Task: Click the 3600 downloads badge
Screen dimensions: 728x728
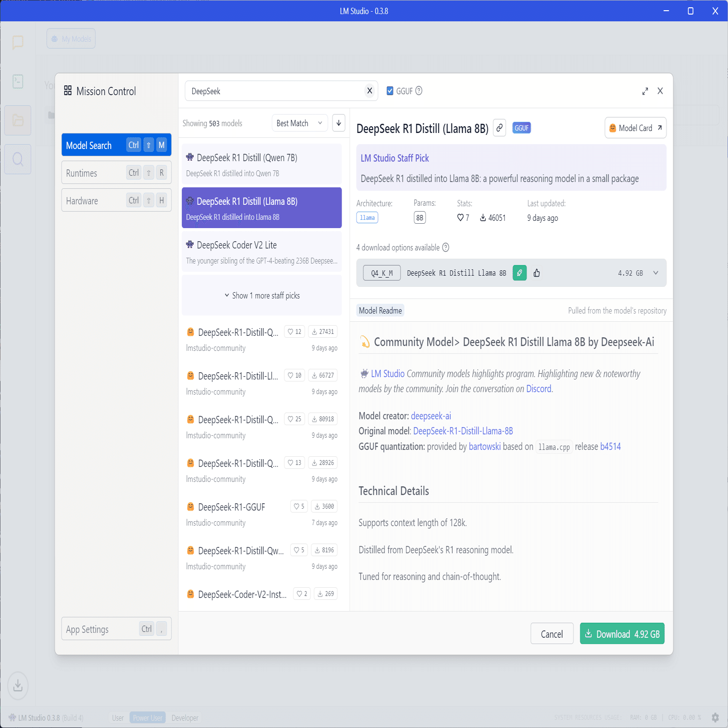Action: (324, 507)
